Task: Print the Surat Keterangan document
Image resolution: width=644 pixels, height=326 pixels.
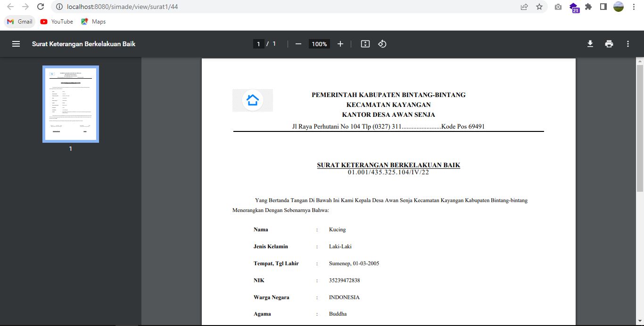Action: [609, 44]
